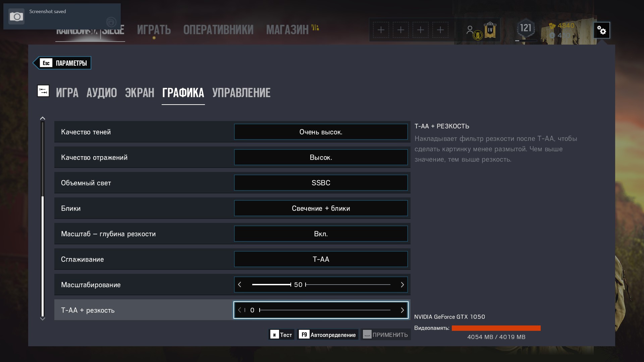Image resolution: width=644 pixels, height=362 pixels.
Task: Click the screenshot saved camera icon
Action: pos(16,16)
